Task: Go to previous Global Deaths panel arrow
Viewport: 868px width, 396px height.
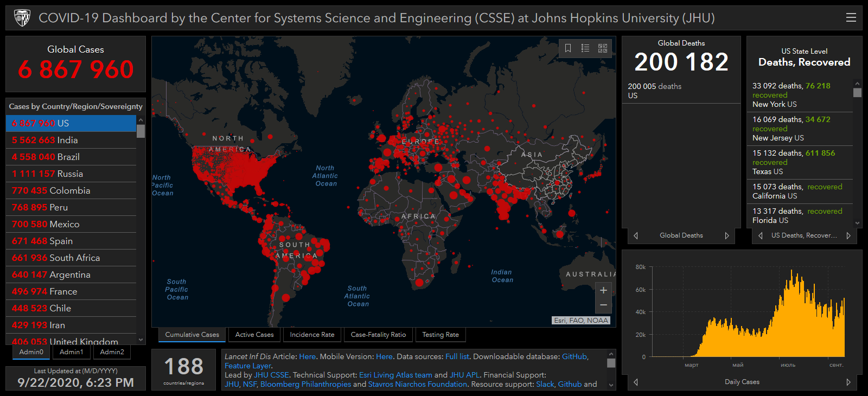Action: coord(636,235)
